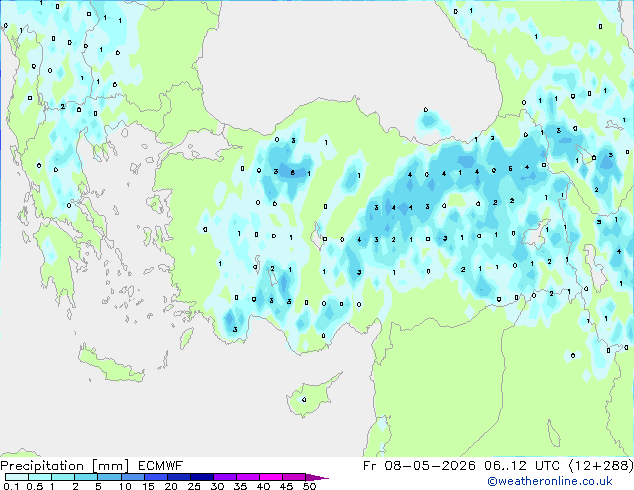Pick the 5–10 mm legend color swatch
Image resolution: width=634 pixels, height=490 pixels.
[109, 477]
